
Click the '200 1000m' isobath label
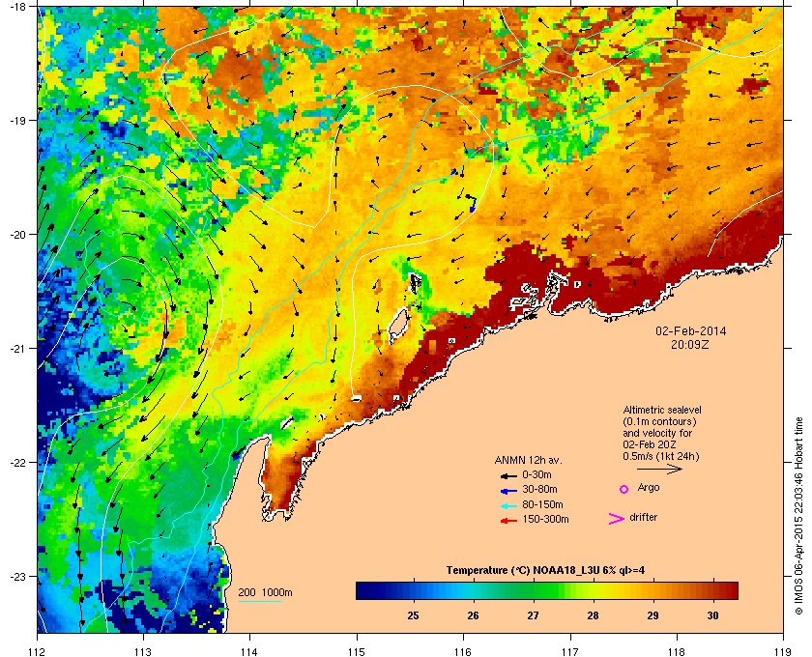click(x=265, y=593)
